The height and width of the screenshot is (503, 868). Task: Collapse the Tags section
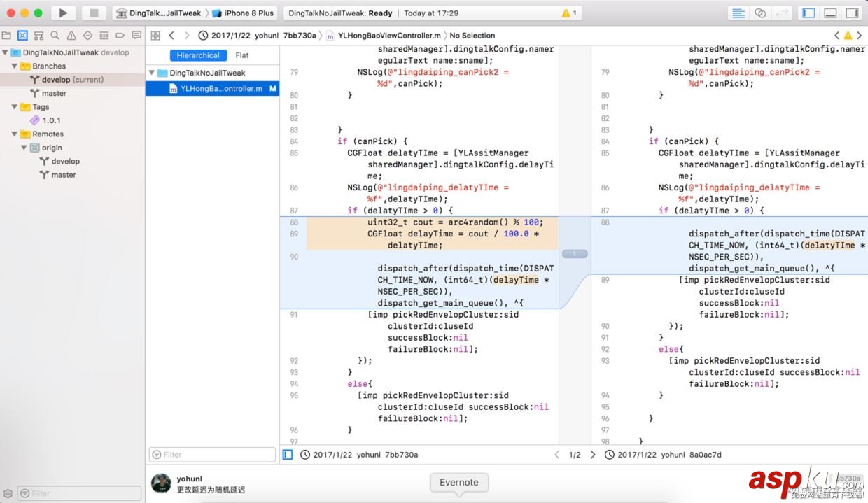pyautogui.click(x=15, y=106)
